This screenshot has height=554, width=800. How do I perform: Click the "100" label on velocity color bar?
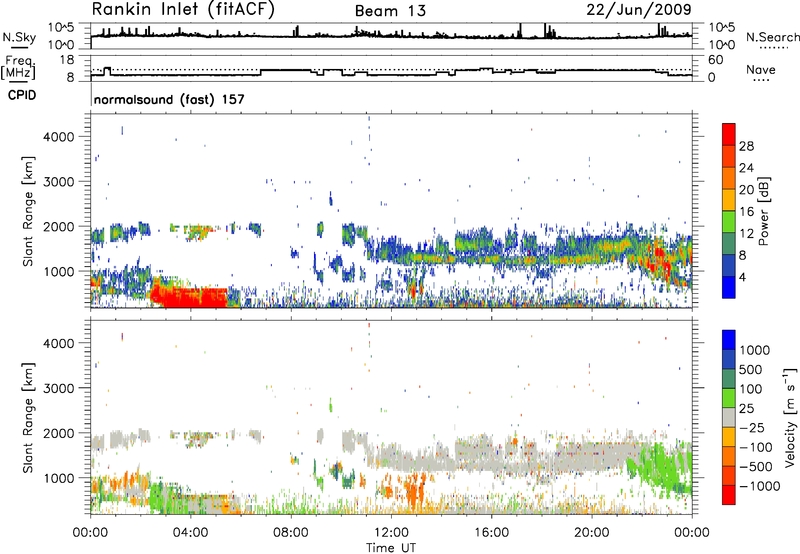(751, 389)
